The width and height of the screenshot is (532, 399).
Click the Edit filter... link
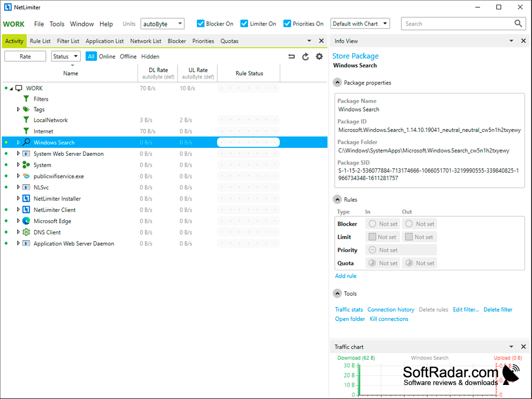[x=466, y=309]
